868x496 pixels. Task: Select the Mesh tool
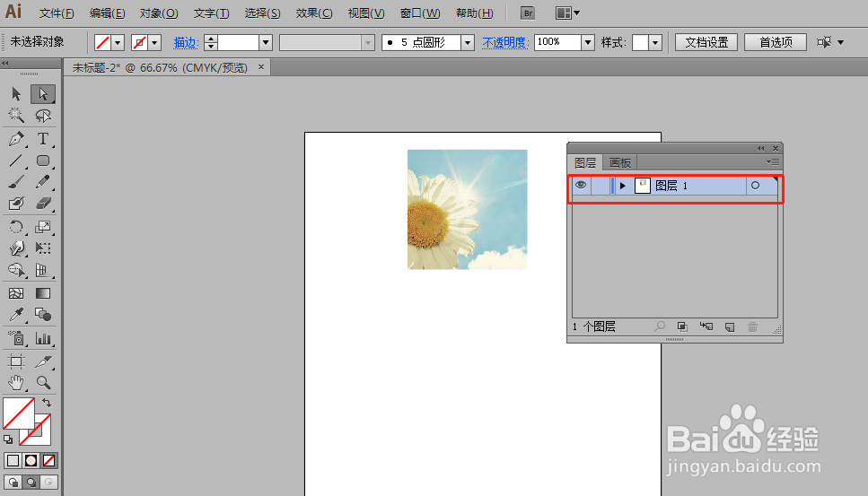point(16,293)
